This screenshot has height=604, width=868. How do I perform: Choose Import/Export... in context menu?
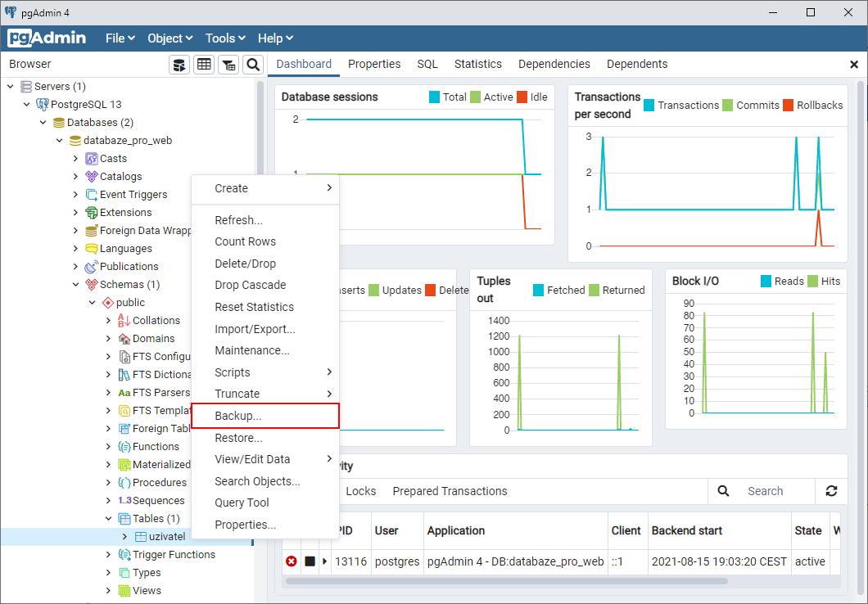[255, 329]
